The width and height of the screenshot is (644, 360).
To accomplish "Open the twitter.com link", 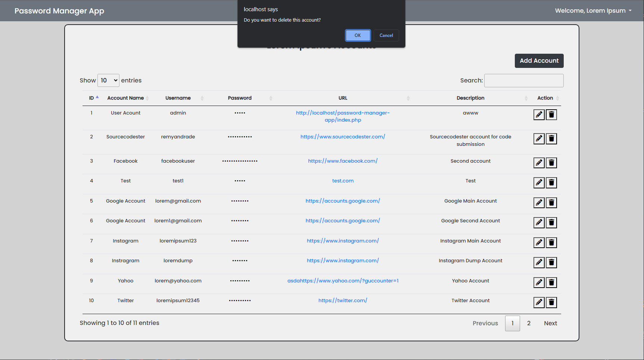I will tap(343, 301).
